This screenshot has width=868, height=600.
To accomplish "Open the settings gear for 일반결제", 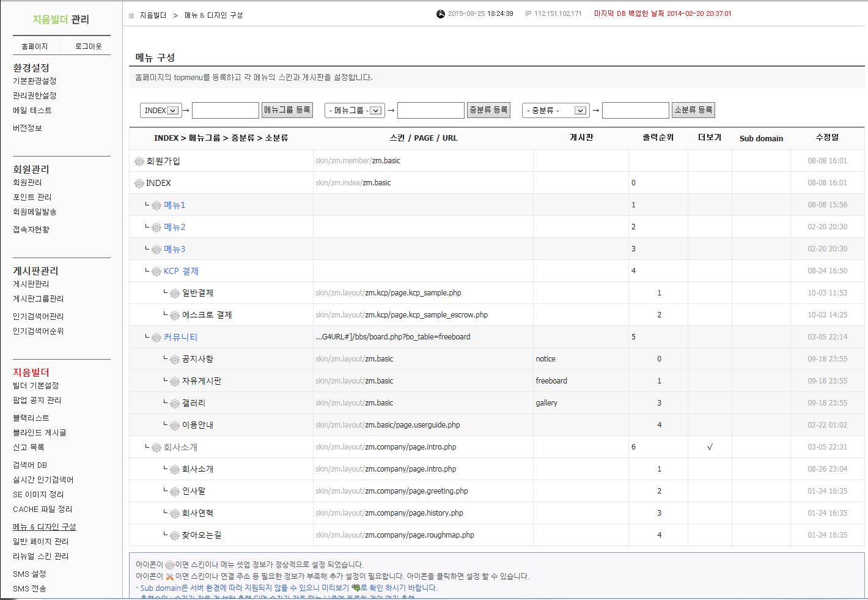I will [x=175, y=294].
